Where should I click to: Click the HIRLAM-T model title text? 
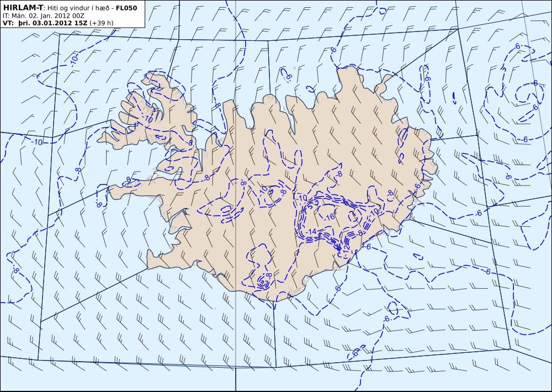(23, 8)
